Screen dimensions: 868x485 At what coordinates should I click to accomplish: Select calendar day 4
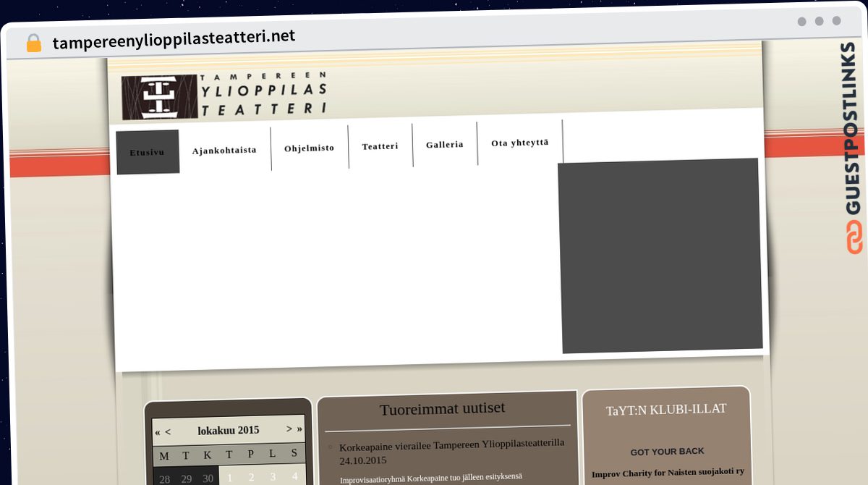pyautogui.click(x=294, y=476)
